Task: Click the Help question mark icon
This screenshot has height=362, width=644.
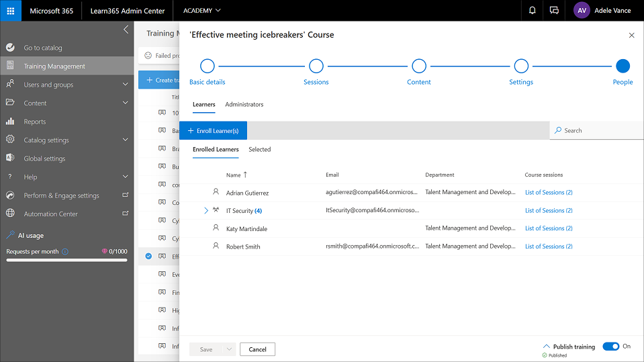Action: point(10,177)
